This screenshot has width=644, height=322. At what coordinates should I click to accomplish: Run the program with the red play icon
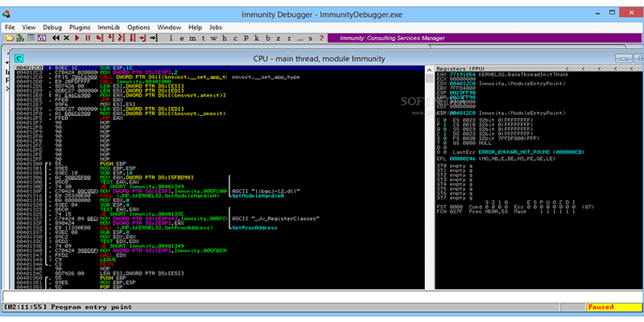(76, 38)
